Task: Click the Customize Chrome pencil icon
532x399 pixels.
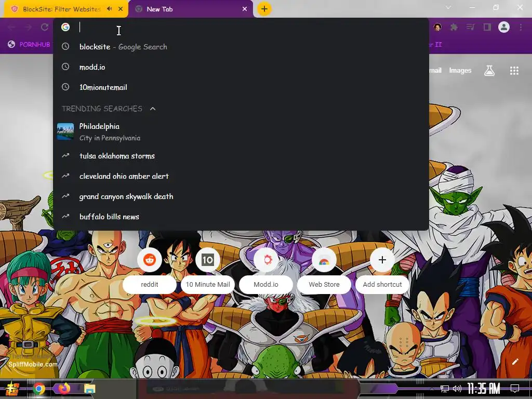Action: pyautogui.click(x=515, y=362)
